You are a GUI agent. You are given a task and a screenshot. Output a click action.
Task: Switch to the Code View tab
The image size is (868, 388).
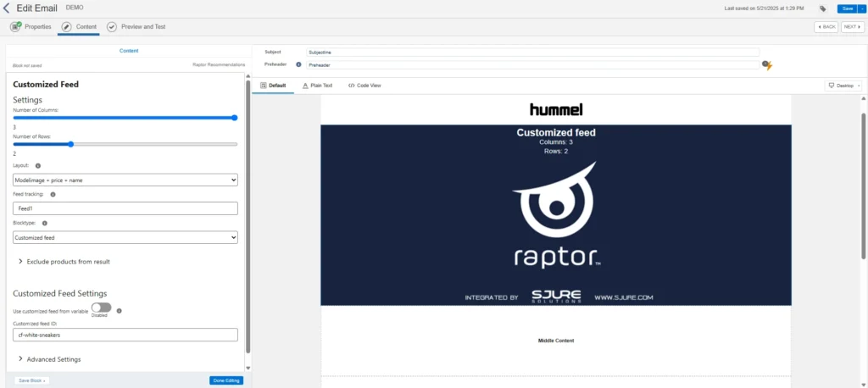tap(364, 86)
